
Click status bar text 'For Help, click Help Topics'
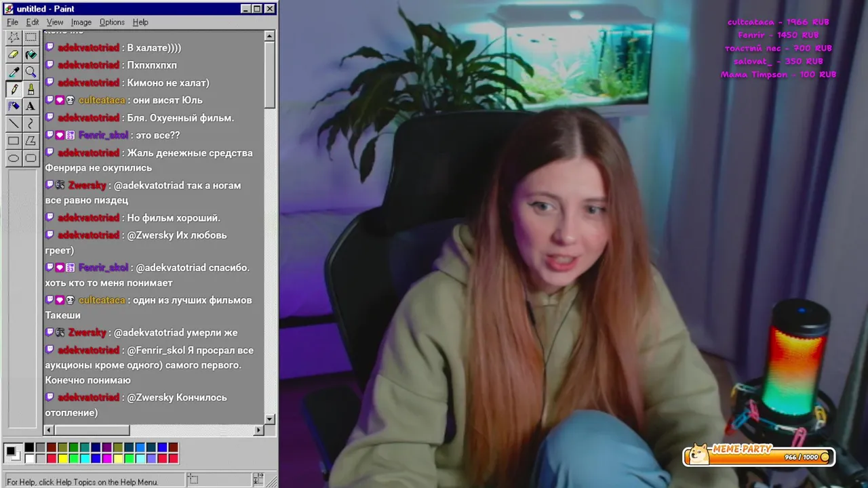(82, 482)
